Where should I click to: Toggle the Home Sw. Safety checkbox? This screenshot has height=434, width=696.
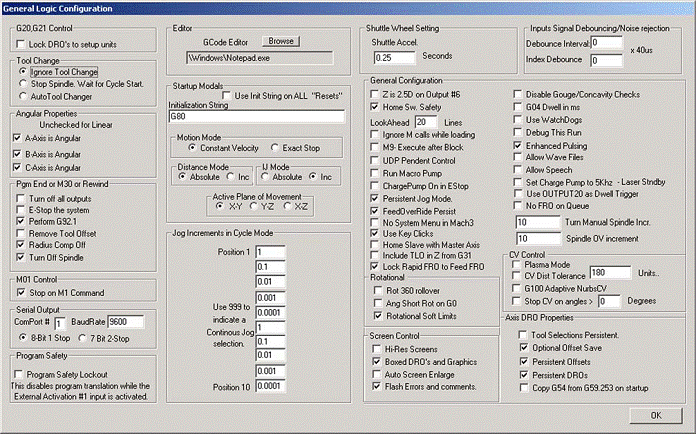click(x=375, y=105)
